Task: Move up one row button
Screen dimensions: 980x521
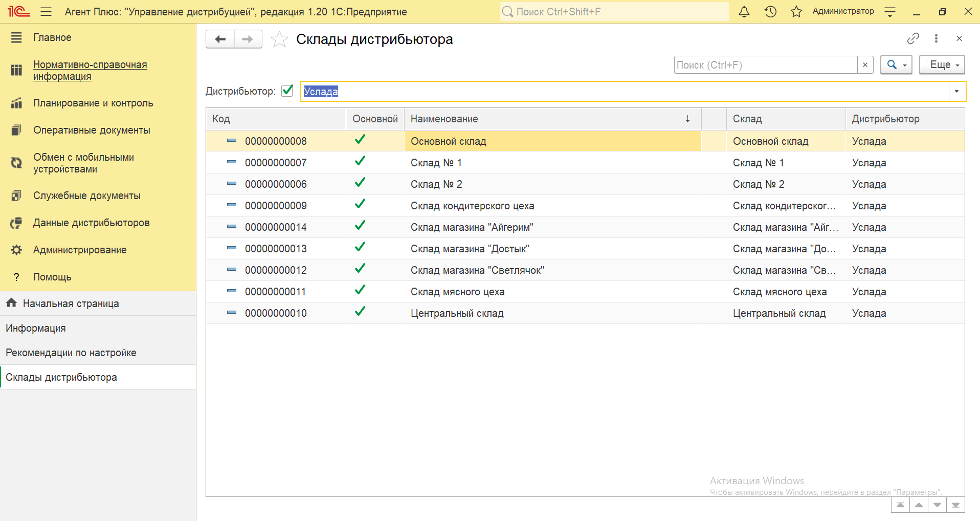Action: [x=919, y=505]
